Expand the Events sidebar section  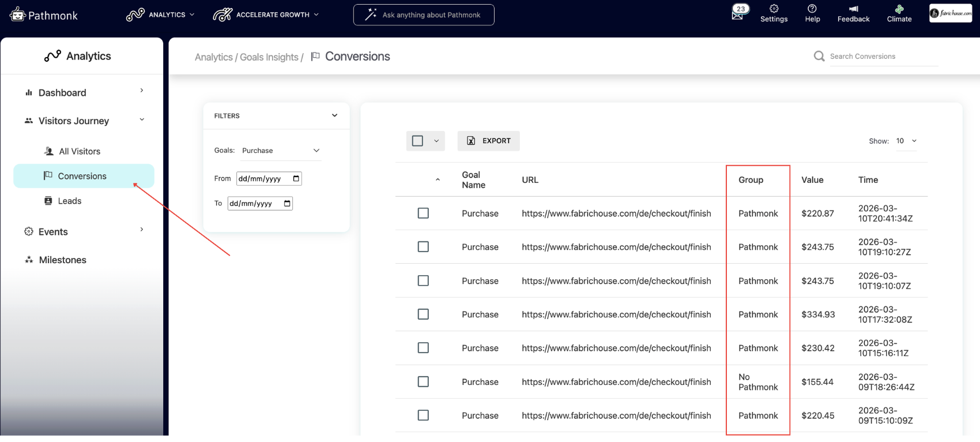click(x=142, y=230)
